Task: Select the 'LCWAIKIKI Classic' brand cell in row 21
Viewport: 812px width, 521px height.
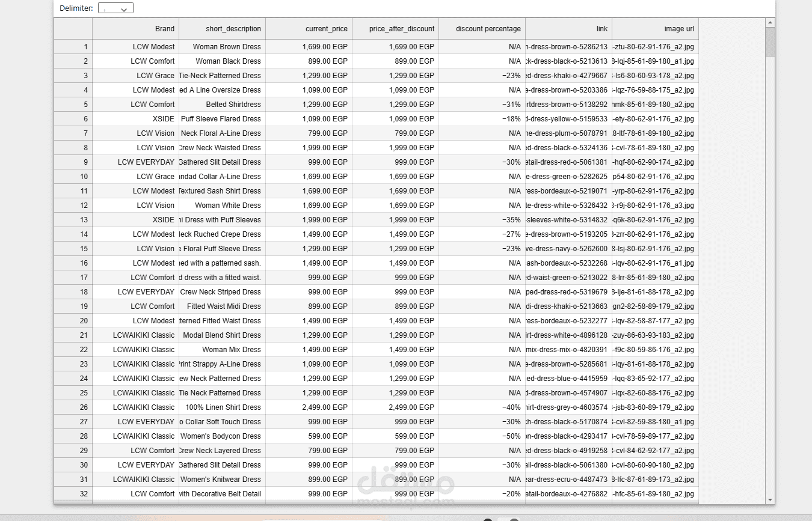Action: pos(135,335)
